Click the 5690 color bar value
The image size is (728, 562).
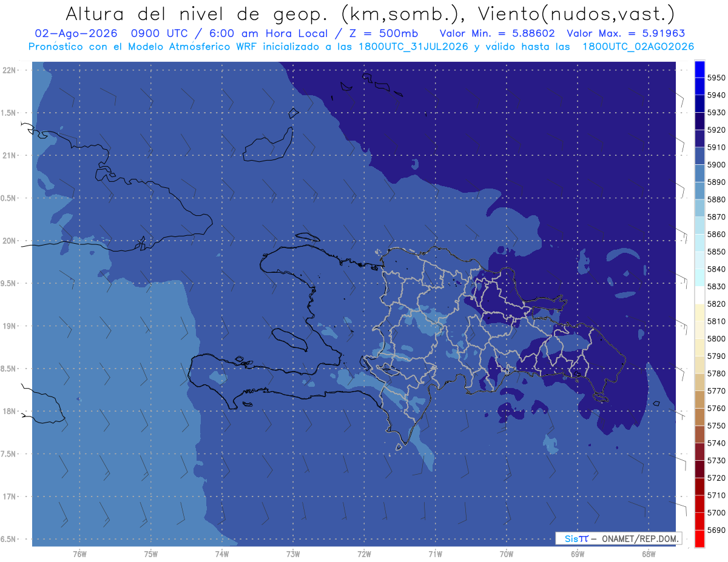[716, 530]
